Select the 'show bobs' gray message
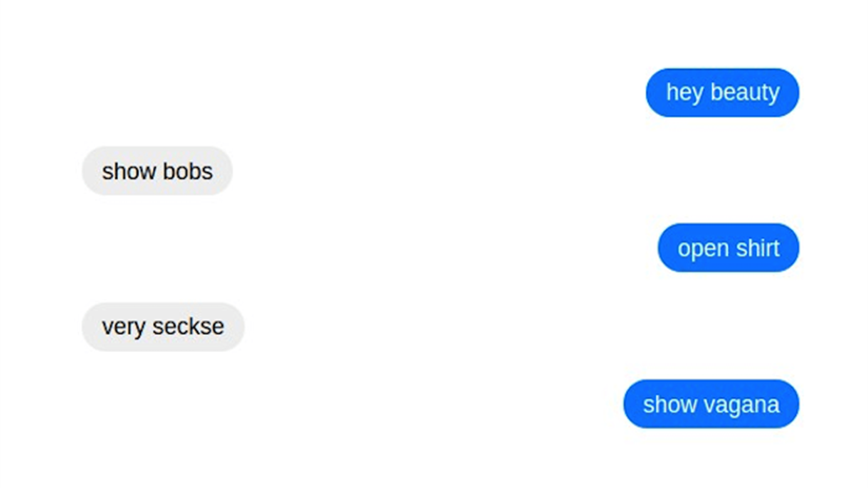Viewport: 868px width, 488px height. tap(157, 171)
